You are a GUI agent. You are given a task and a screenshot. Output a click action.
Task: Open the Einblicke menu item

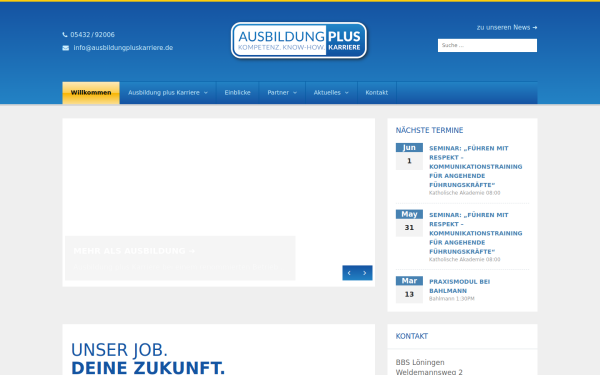click(238, 93)
